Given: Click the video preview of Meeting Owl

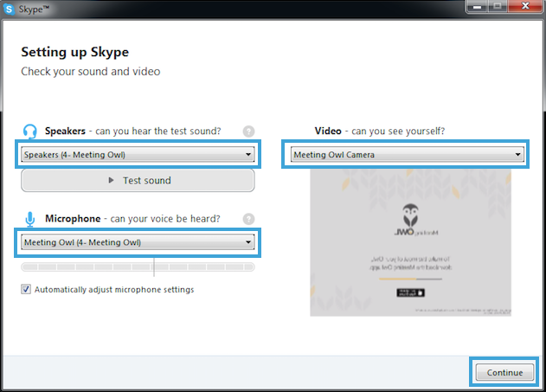Looking at the screenshot, I should tap(410, 242).
